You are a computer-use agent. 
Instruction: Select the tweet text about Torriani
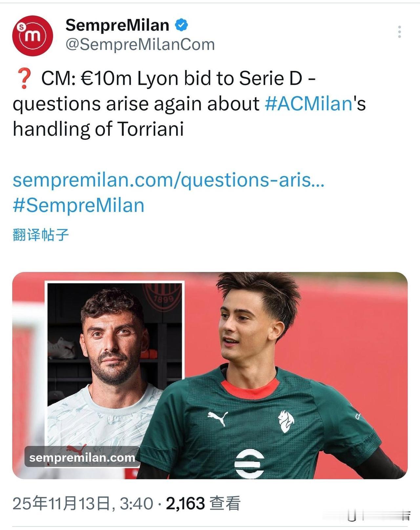[189, 104]
